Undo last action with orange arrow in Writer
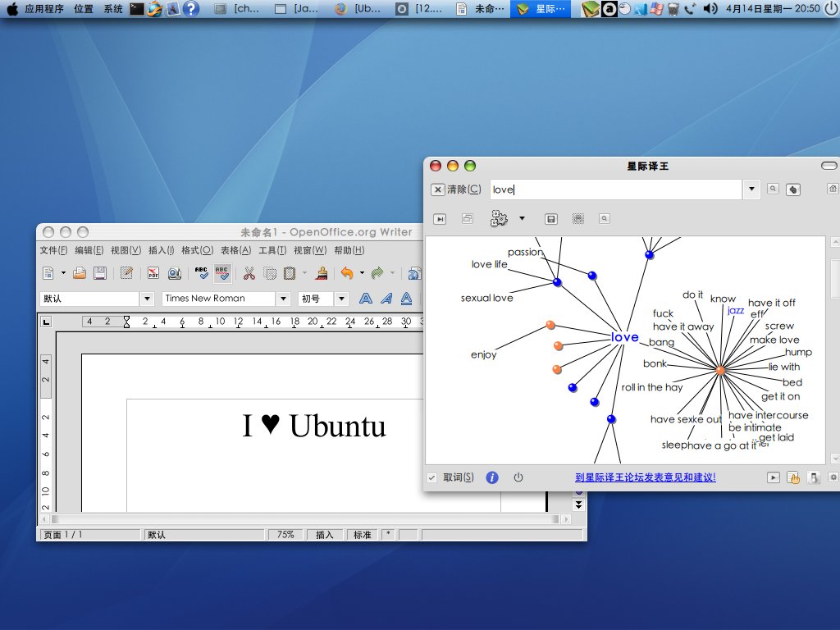Screen dimensions: 840x630 (347, 273)
